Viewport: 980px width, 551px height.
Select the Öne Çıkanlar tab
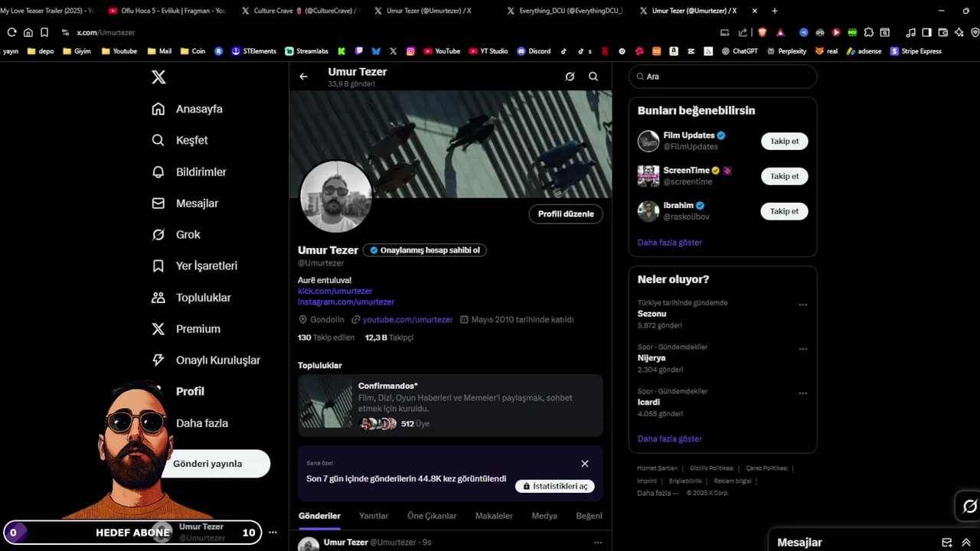(x=432, y=516)
